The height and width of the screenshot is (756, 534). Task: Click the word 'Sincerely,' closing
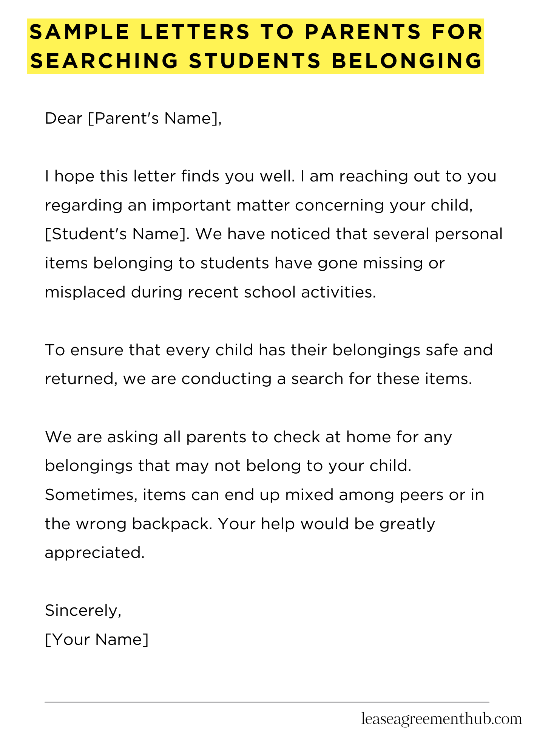[x=83, y=610]
